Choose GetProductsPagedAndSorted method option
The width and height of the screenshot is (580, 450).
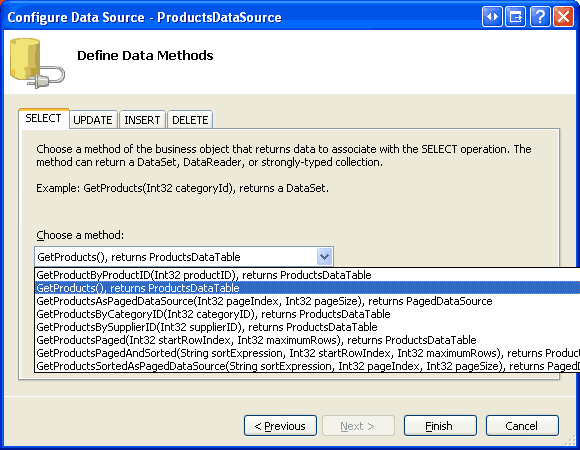pos(307,353)
